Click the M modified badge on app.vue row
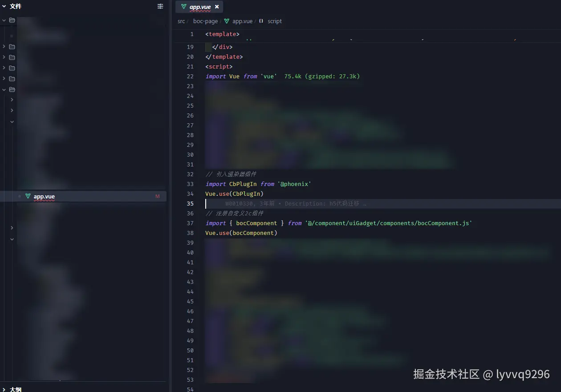Screen dimensions: 561x392 tap(157, 196)
